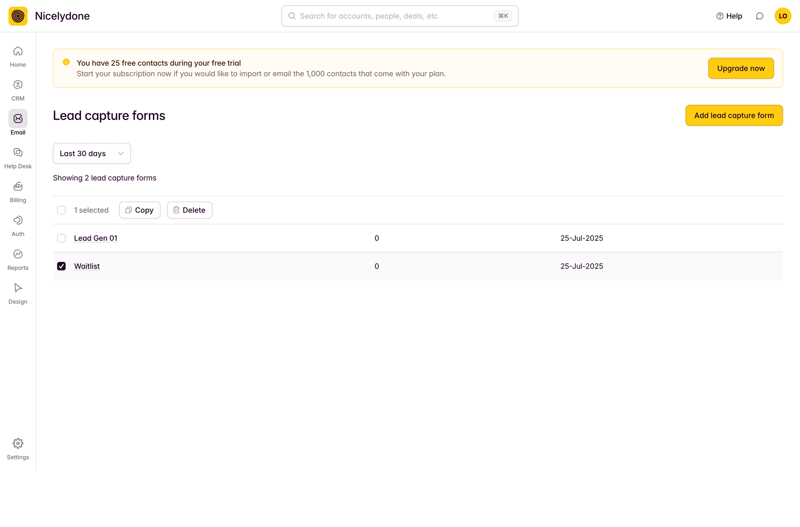
Task: Click Add lead capture form button
Action: (x=734, y=115)
